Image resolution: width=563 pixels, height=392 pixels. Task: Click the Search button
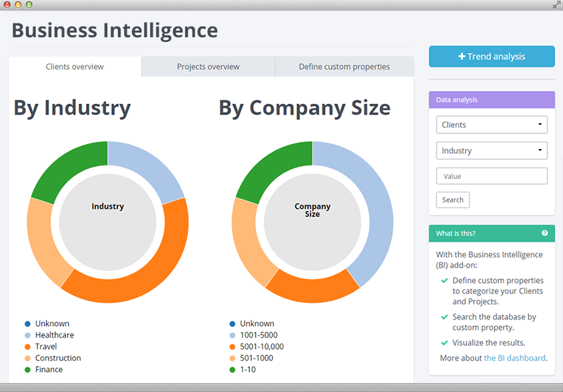[452, 200]
